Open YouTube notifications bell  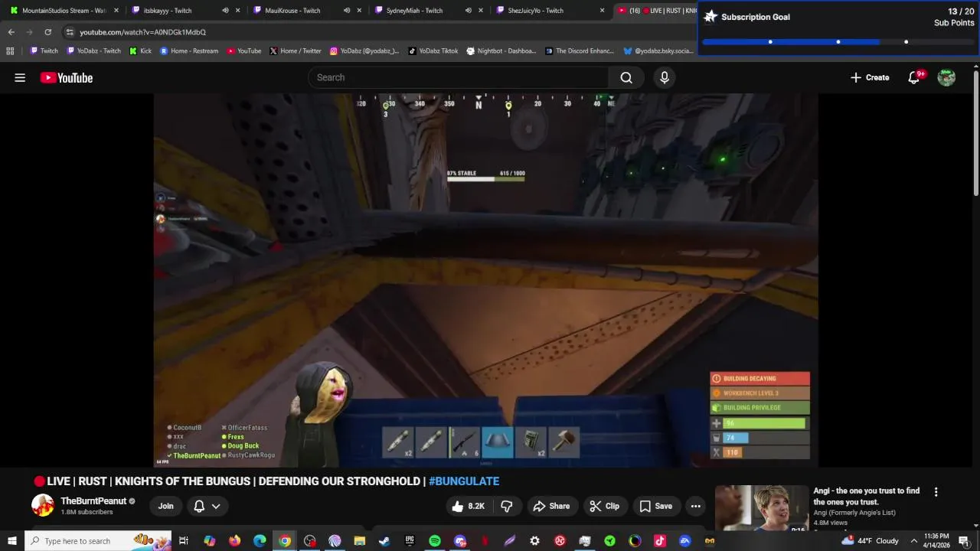pyautogui.click(x=914, y=77)
